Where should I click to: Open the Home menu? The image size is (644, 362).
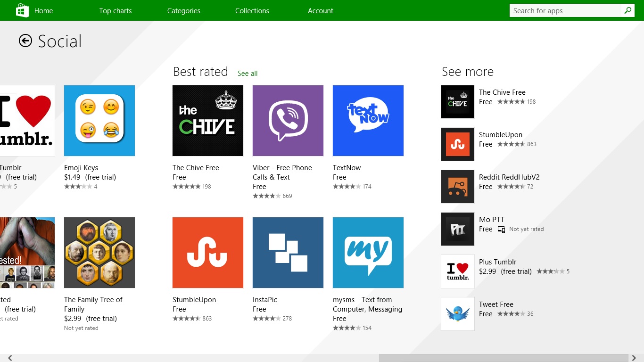click(x=43, y=10)
